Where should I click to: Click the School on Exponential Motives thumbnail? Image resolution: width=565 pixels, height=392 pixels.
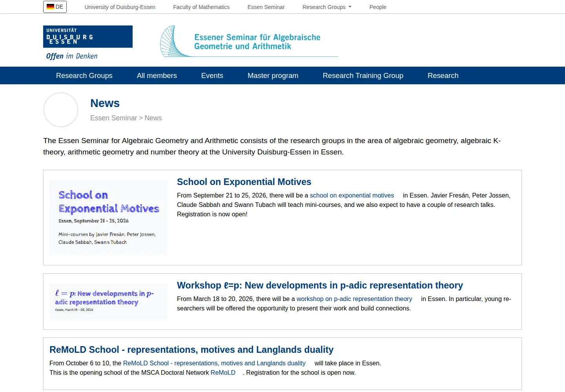108,218
